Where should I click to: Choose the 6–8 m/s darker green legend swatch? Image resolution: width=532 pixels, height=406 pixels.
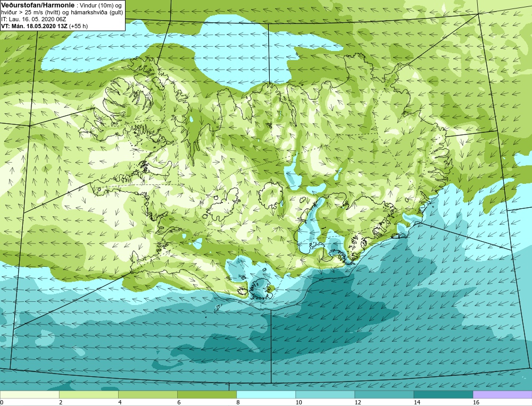(207, 394)
